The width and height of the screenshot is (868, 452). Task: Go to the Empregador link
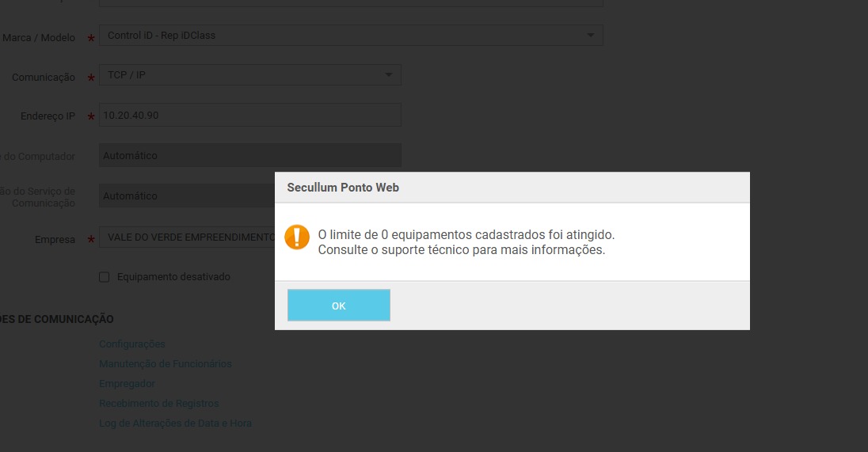(127, 383)
